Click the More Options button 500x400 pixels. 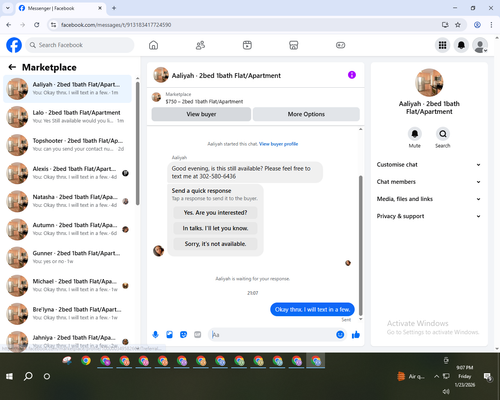pos(306,114)
